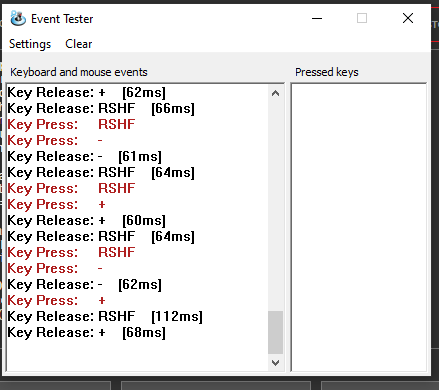The image size is (439, 390).
Task: Open the Settings menu
Action: click(x=30, y=44)
